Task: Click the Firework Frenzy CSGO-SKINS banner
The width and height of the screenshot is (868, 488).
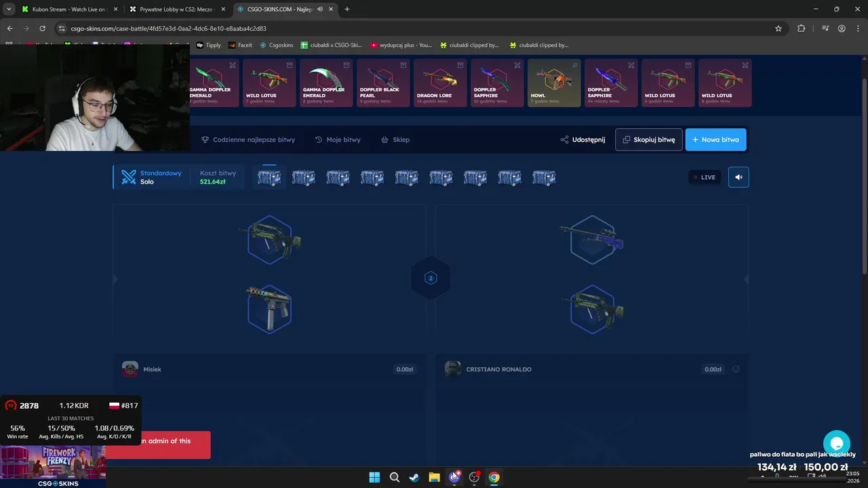Action: click(x=53, y=466)
